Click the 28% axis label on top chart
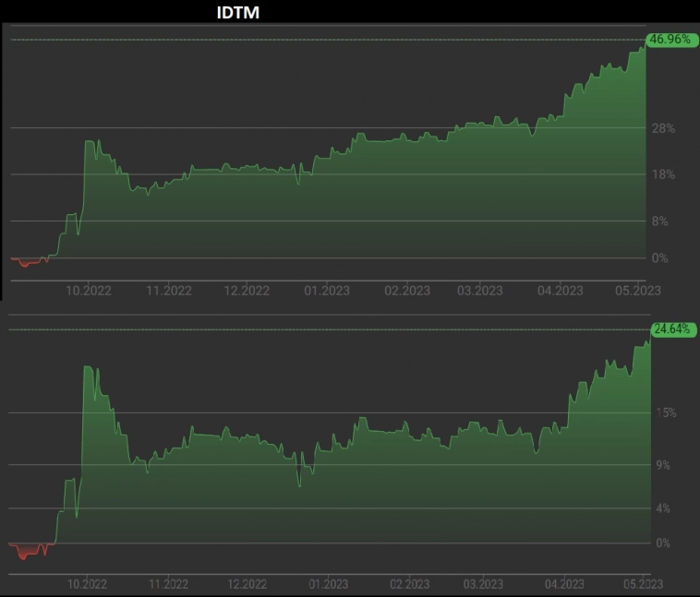Viewport: 700px width, 597px height. pyautogui.click(x=663, y=128)
